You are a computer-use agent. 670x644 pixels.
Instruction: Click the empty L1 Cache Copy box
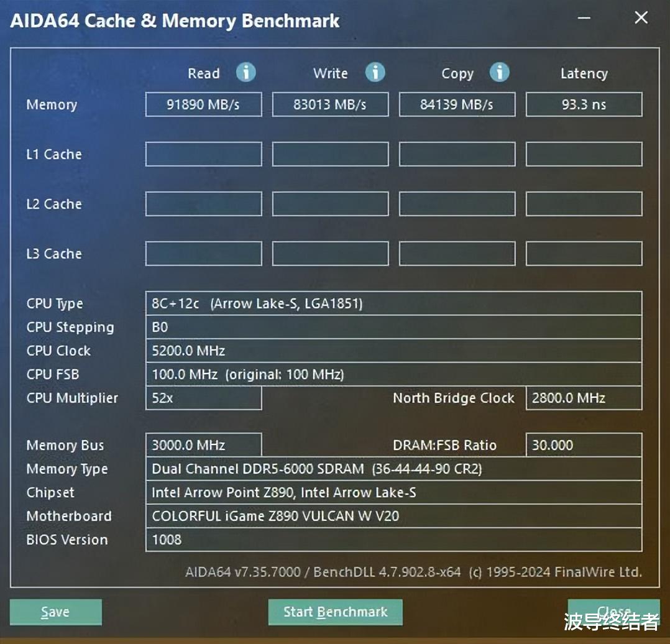tap(457, 154)
